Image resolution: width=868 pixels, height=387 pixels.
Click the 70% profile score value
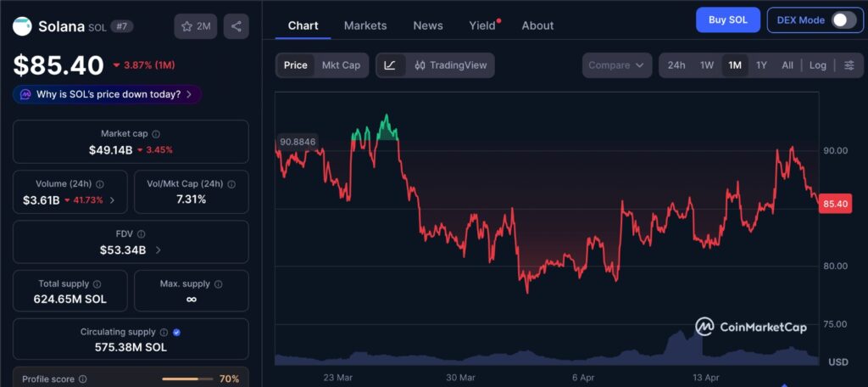tap(229, 379)
